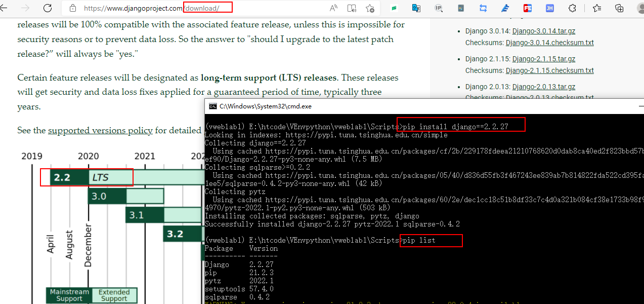Click the 2.2 LTS bar in release chart
Viewport: 644px width, 304px height.
(127, 177)
